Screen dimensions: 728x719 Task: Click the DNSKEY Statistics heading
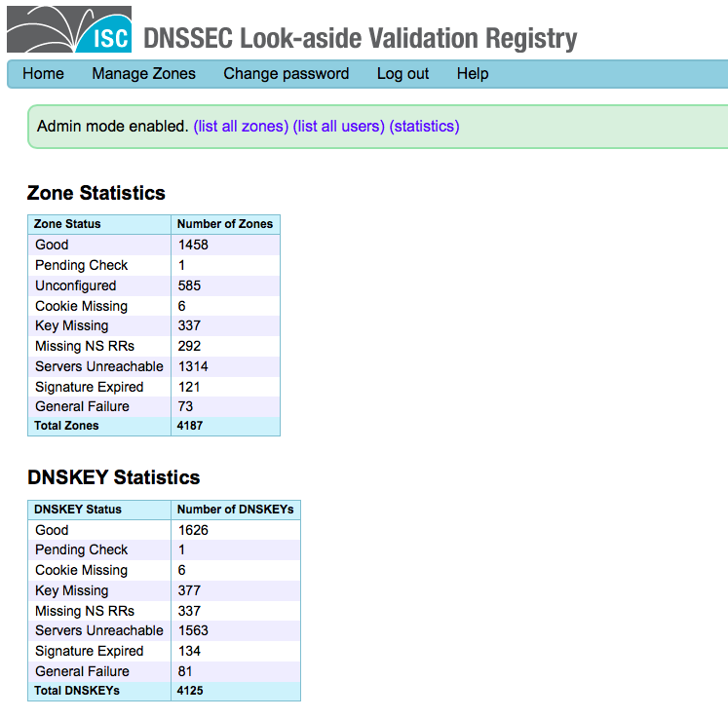[114, 477]
